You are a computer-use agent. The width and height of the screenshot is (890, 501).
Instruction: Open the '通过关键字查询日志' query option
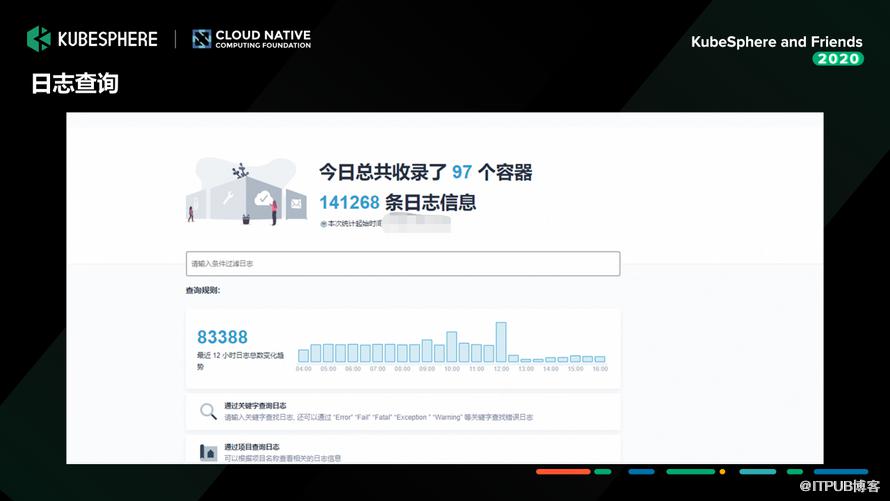(x=403, y=411)
